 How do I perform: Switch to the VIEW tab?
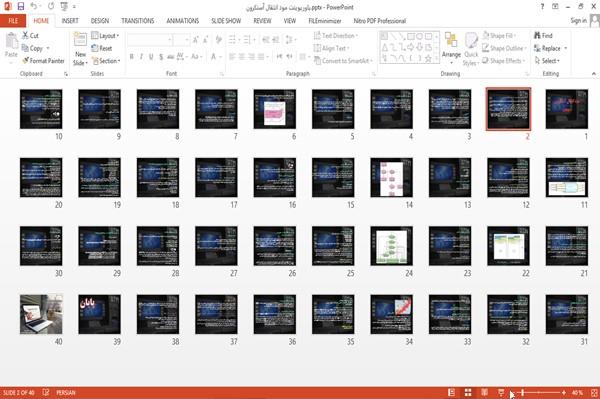[290, 21]
